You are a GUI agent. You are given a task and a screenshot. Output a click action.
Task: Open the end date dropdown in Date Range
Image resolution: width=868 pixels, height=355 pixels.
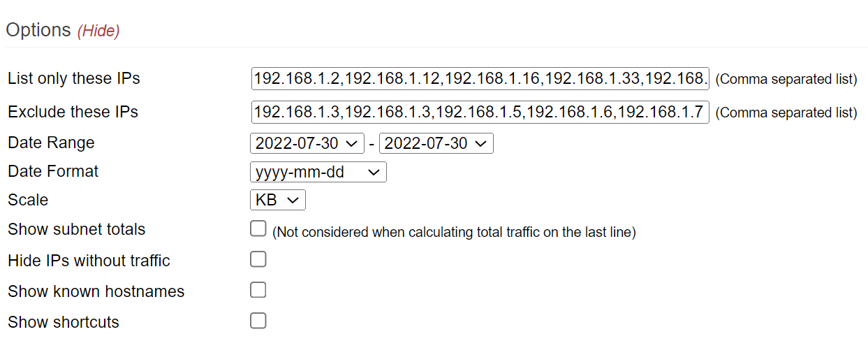pyautogui.click(x=436, y=143)
